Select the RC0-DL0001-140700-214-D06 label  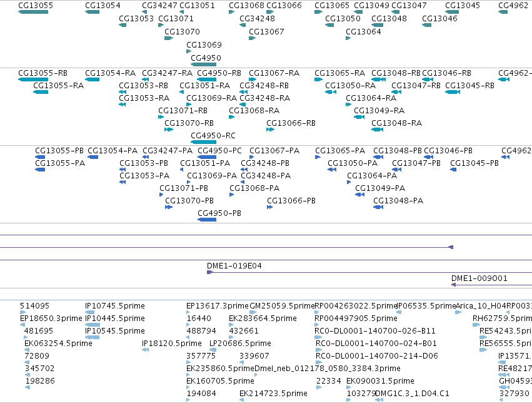377,356
